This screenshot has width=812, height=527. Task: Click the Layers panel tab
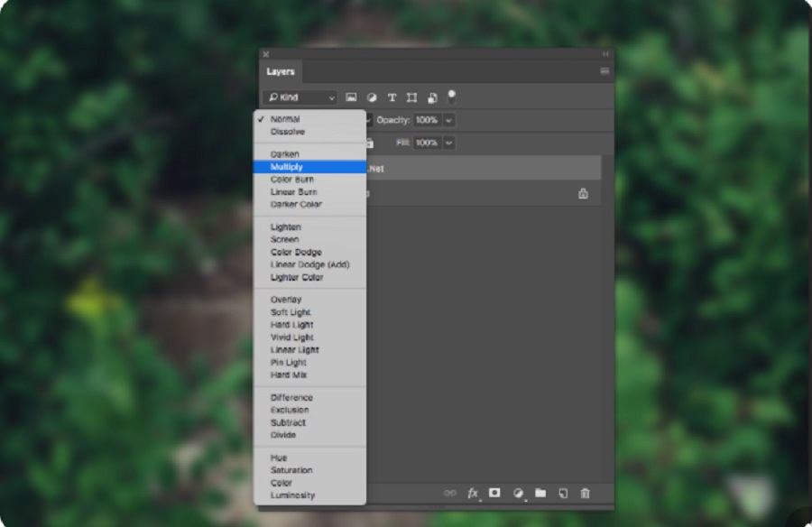(x=281, y=71)
